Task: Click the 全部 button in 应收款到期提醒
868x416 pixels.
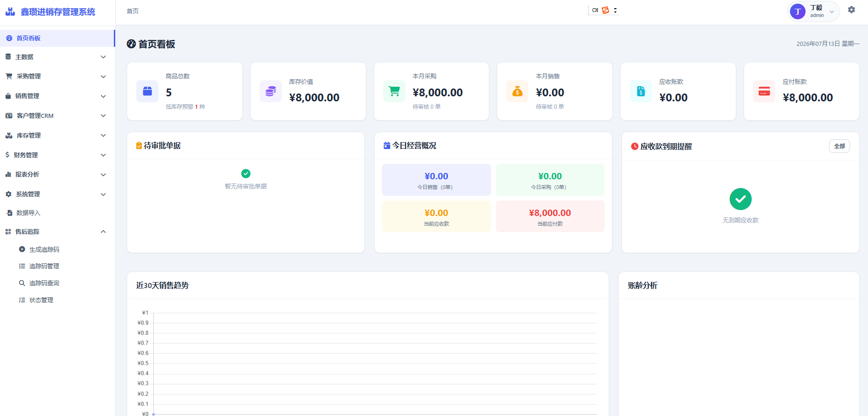Action: 840,146
